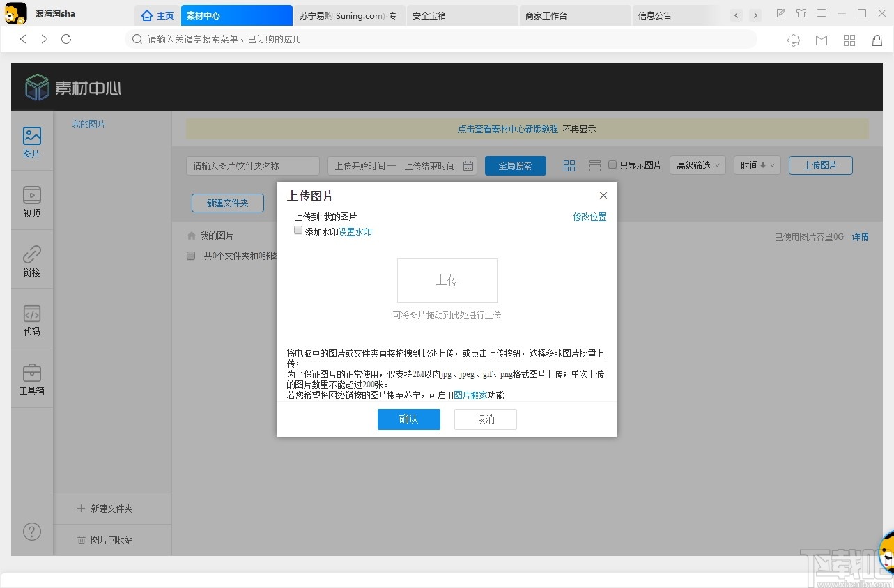
Task: Check the 只显示图片 option
Action: click(612, 165)
